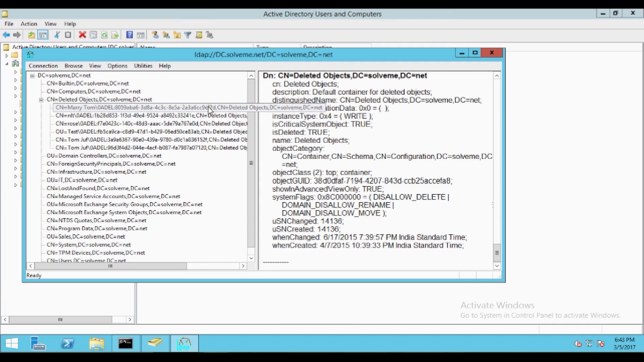Select OU=Domain Controllers node
This screenshot has height=362, width=644.
(x=104, y=156)
